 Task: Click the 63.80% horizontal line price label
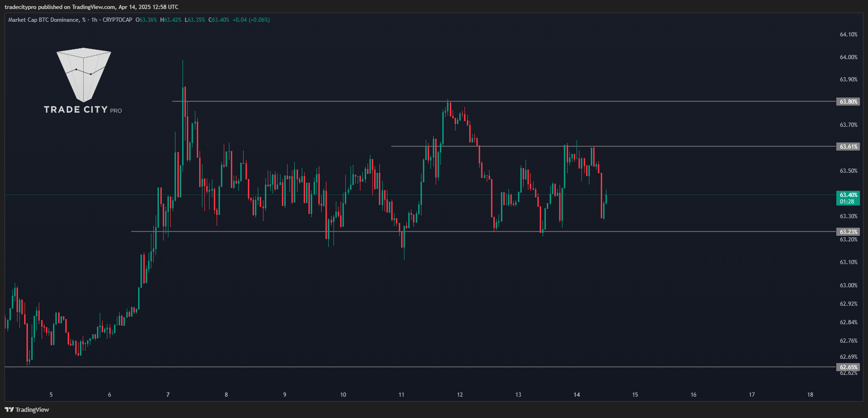[848, 102]
